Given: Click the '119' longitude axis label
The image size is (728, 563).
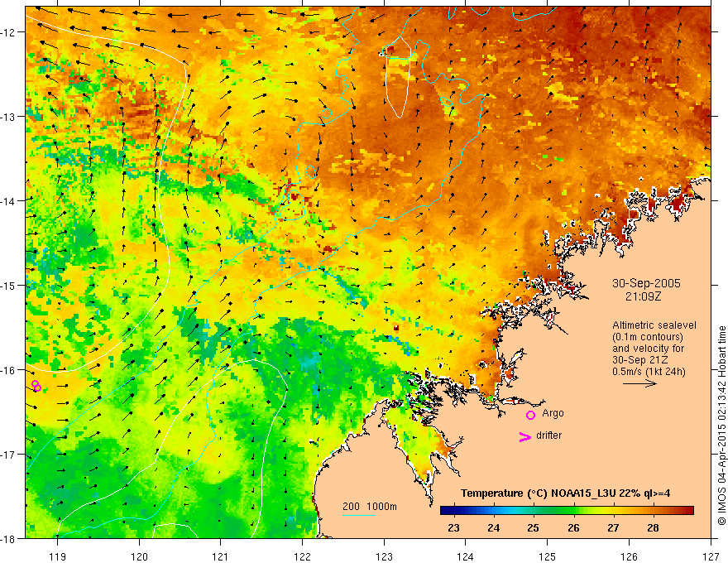Looking at the screenshot, I should (58, 556).
